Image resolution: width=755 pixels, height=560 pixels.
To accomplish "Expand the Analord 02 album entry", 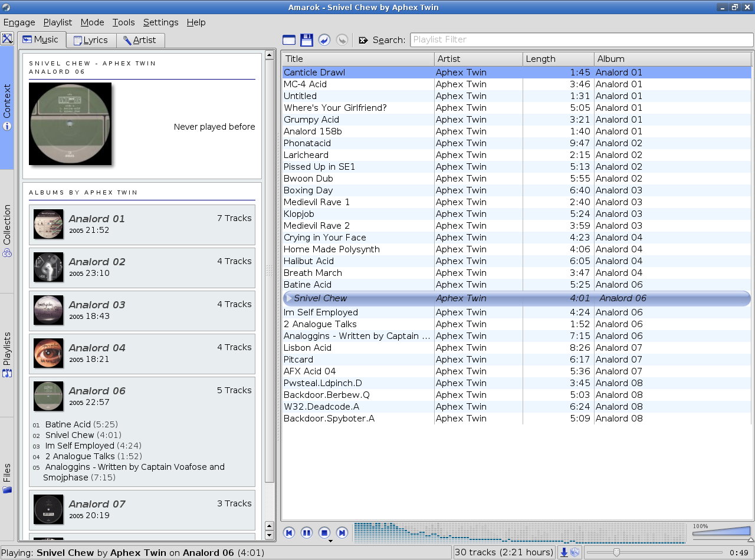I will (142, 268).
